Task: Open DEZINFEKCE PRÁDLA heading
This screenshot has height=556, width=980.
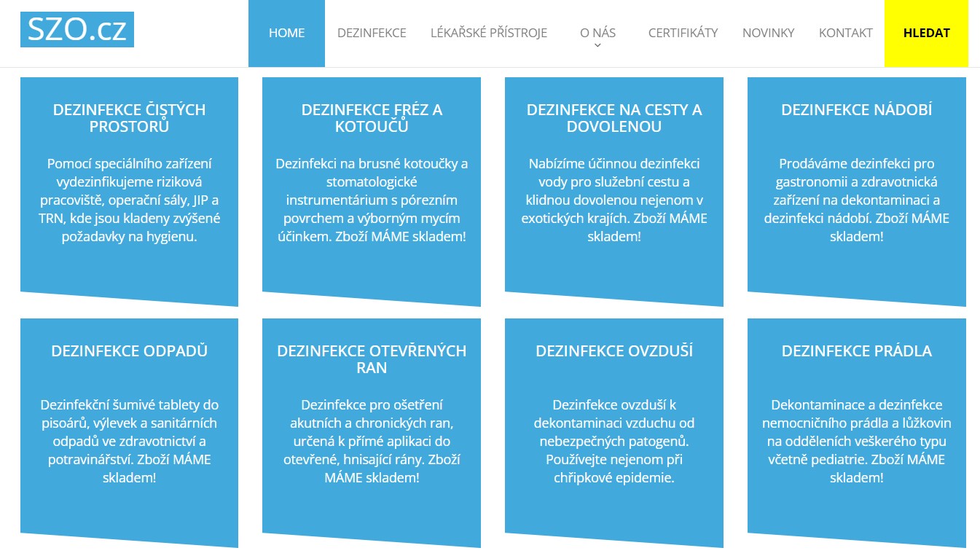Action: coord(857,351)
